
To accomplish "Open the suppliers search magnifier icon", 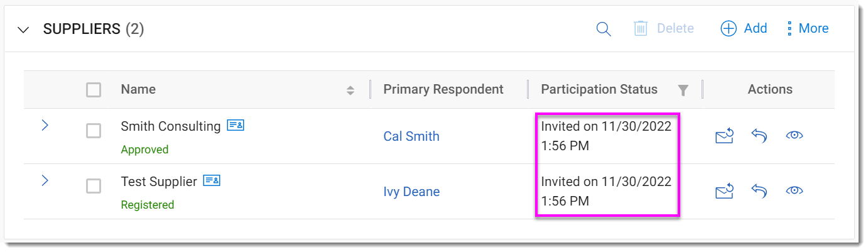I will coord(603,29).
